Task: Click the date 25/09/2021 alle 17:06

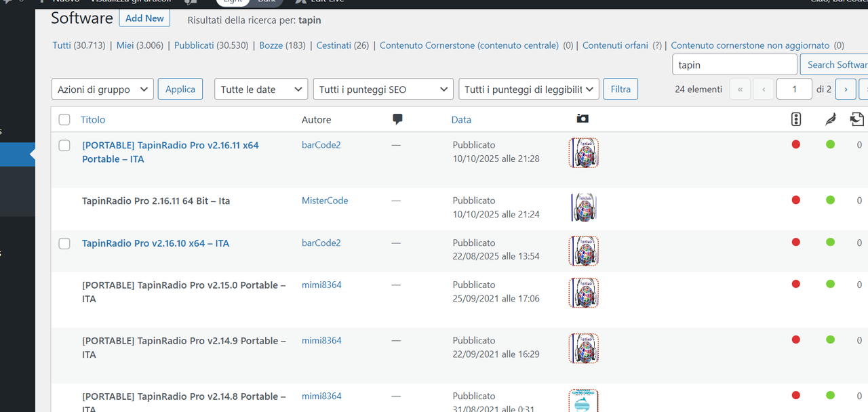Action: 496,298
